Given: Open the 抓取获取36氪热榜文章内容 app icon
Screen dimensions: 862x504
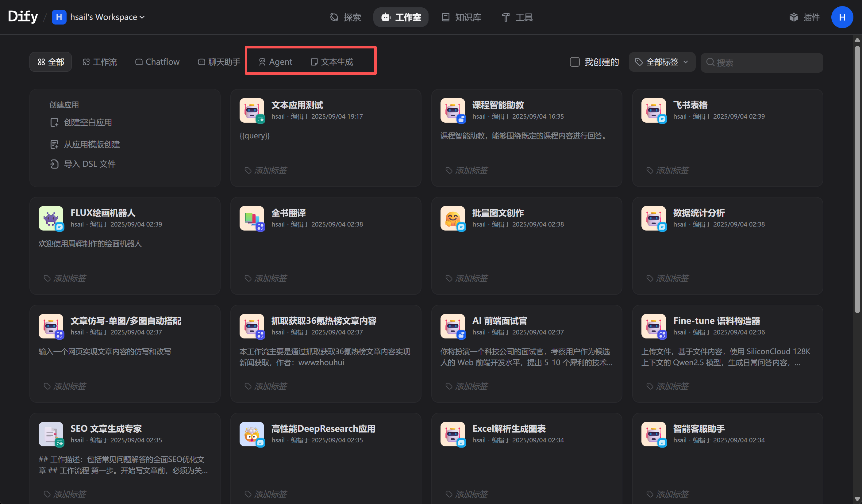Looking at the screenshot, I should point(252,326).
